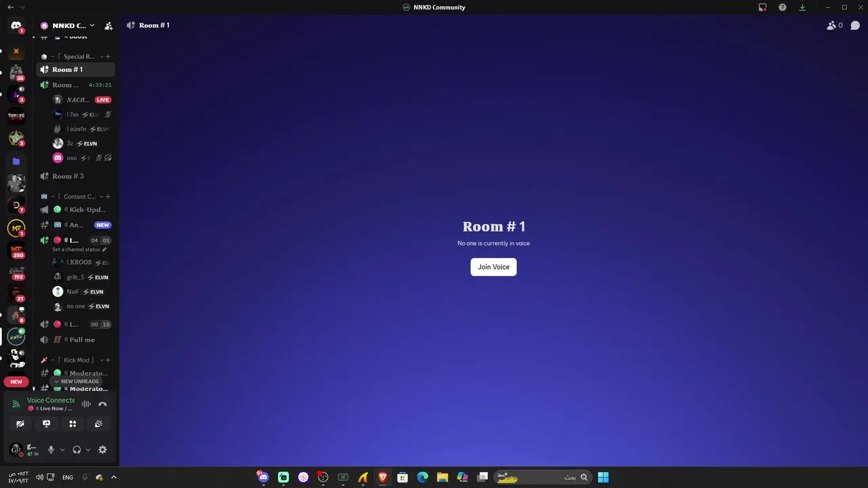The height and width of the screenshot is (488, 868).
Task: Click the taskbar search box
Action: (x=542, y=477)
